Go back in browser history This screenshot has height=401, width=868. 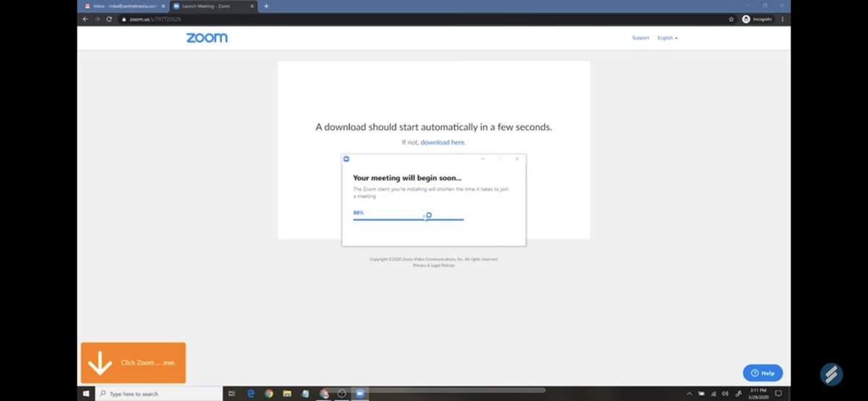(x=86, y=19)
